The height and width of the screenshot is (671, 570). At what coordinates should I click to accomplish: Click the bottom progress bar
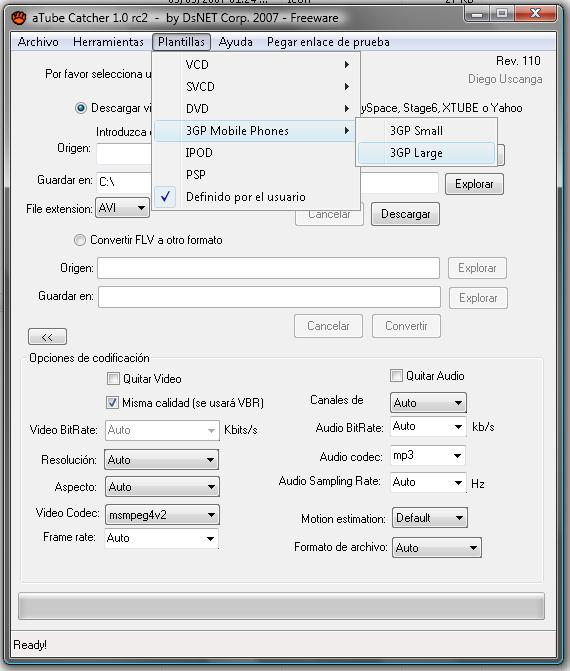281,606
